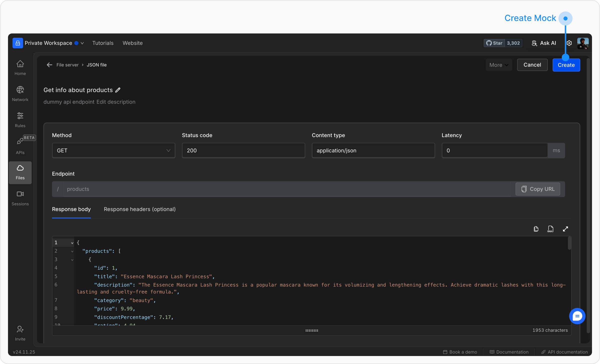This screenshot has height=364, width=600.
Task: Open the Method dropdown showing GET
Action: pos(113,150)
